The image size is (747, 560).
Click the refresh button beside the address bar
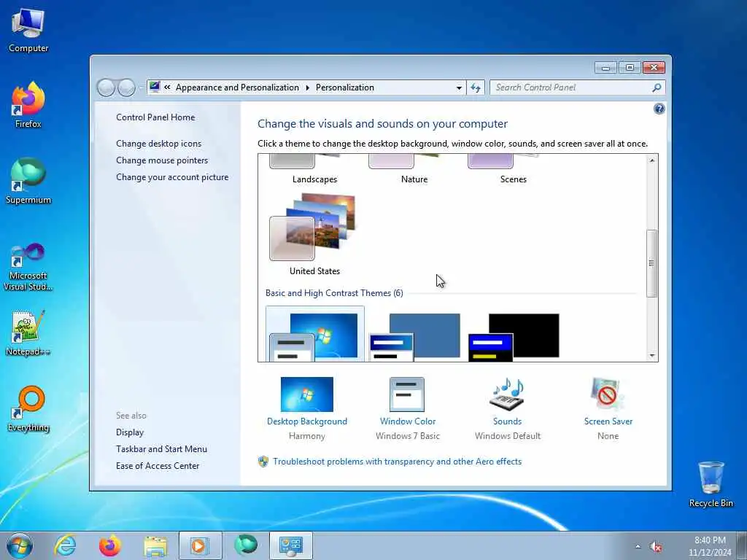pyautogui.click(x=476, y=87)
